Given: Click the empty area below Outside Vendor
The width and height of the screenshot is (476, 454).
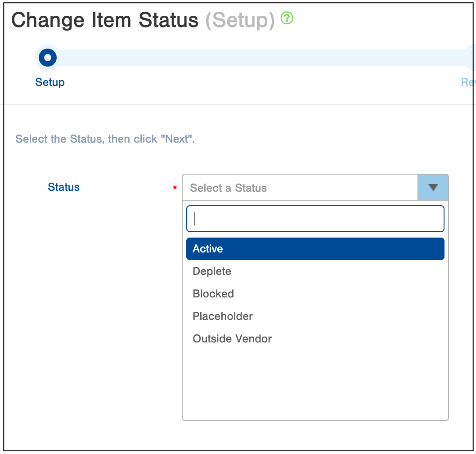Looking at the screenshot, I should tap(315, 382).
